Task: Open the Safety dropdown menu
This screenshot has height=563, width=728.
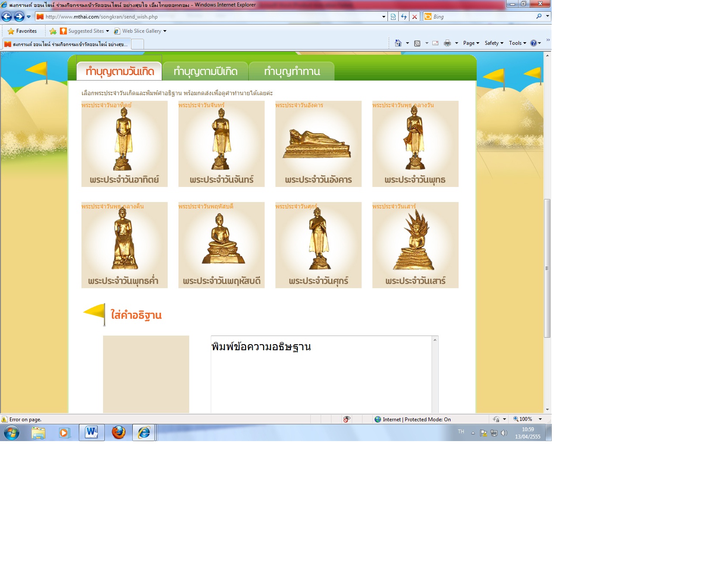Action: (x=494, y=43)
